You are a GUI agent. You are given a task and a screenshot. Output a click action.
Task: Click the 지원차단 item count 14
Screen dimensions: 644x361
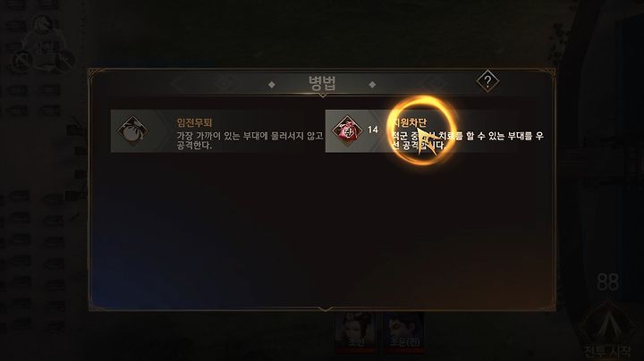(x=372, y=130)
